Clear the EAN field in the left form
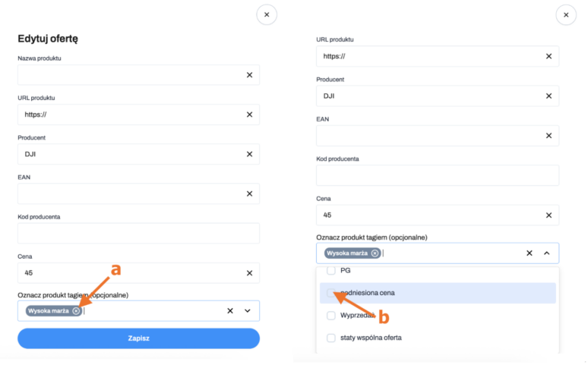Image resolution: width=588 pixels, height=368 pixels. (249, 193)
